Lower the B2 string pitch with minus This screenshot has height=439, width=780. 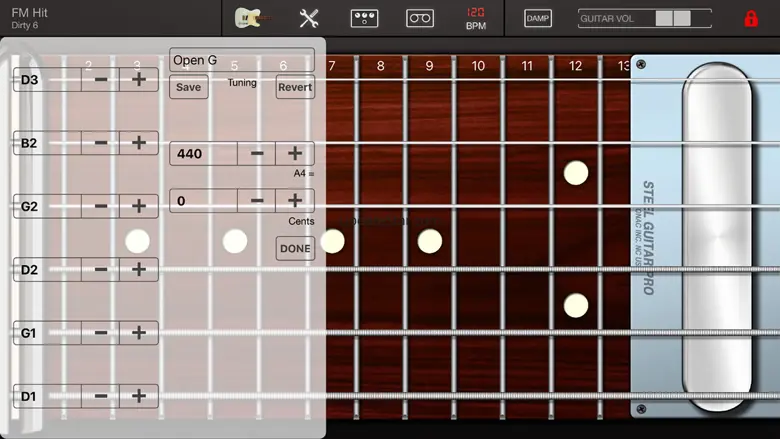point(101,143)
